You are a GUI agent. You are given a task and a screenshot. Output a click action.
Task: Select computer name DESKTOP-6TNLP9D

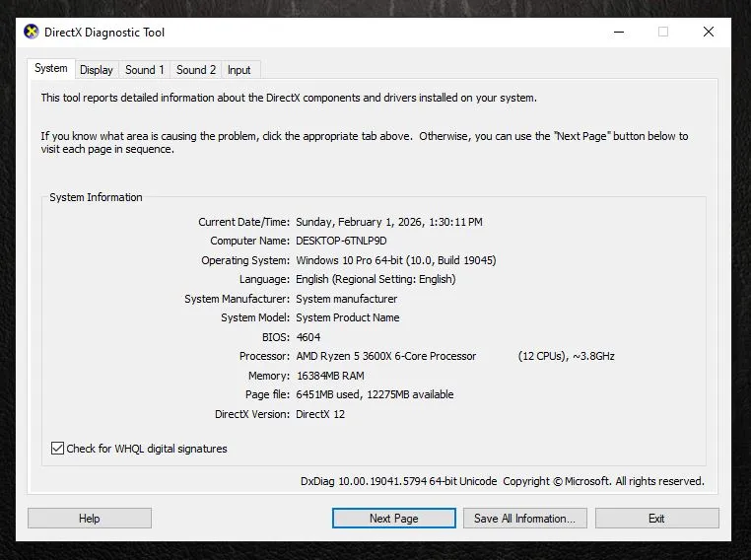(341, 241)
